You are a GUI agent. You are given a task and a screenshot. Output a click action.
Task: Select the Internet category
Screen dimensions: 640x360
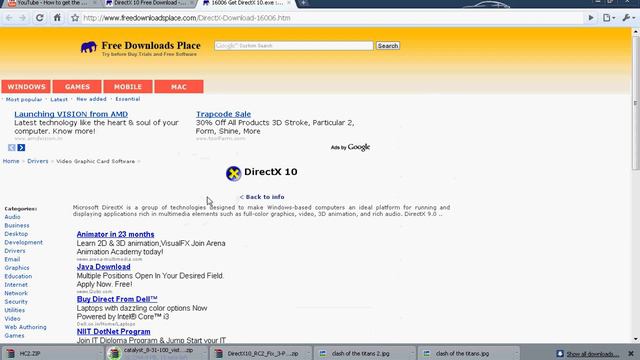pyautogui.click(x=16, y=284)
